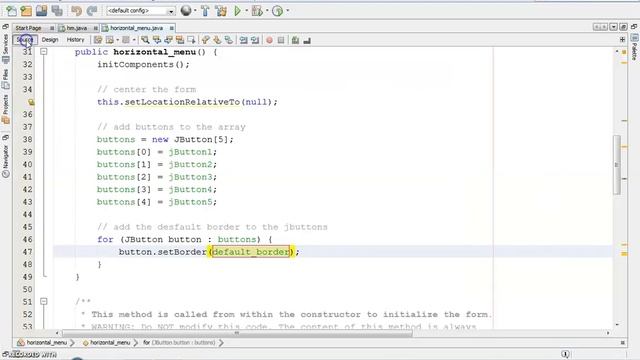The height and width of the screenshot is (360, 640).
Task: Run the project with green arrow
Action: (x=237, y=11)
